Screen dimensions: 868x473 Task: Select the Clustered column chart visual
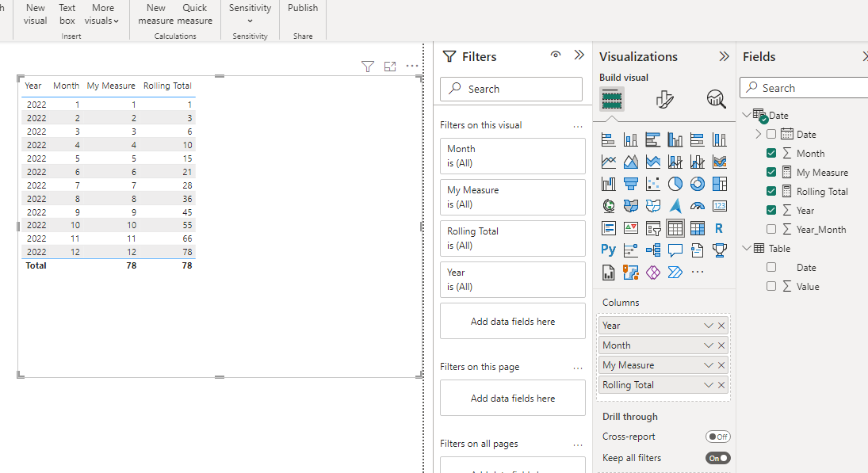coord(675,140)
